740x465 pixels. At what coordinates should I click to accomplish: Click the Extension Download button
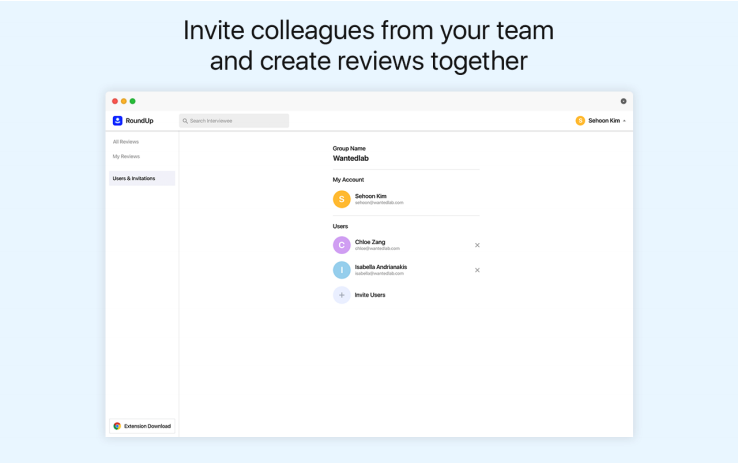tap(142, 426)
